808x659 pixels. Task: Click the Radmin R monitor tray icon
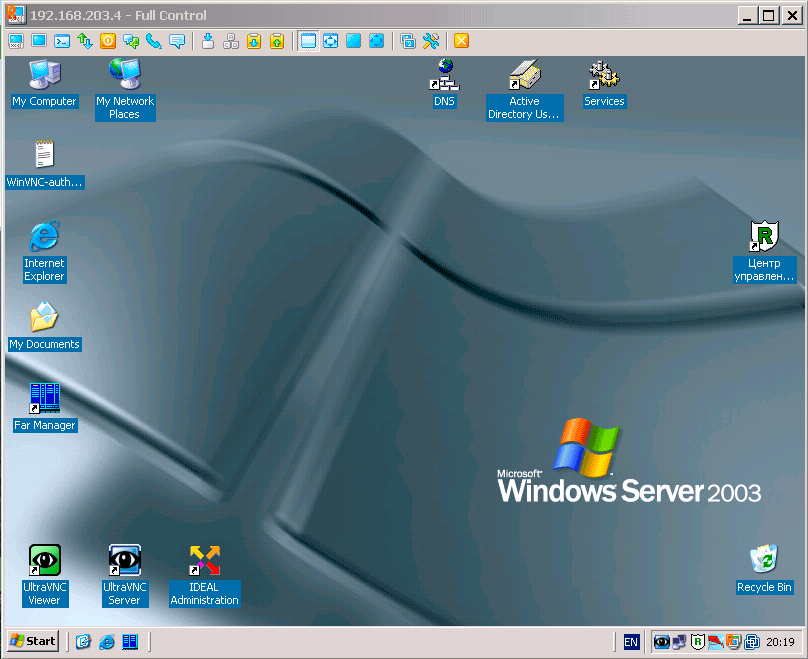[733, 642]
